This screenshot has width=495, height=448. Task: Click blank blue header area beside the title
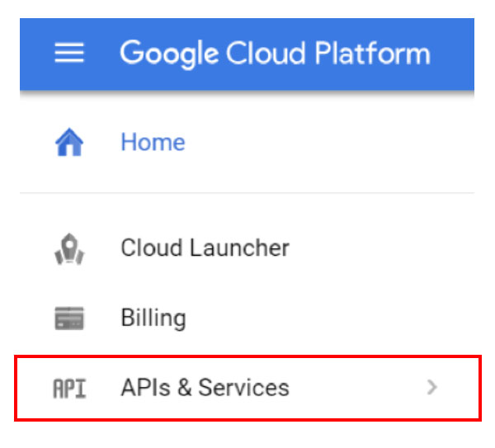point(453,54)
